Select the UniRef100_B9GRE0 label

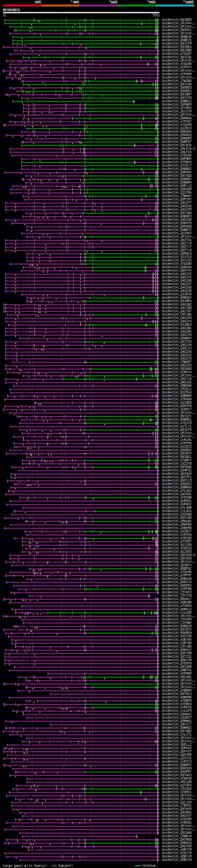[x=177, y=91]
